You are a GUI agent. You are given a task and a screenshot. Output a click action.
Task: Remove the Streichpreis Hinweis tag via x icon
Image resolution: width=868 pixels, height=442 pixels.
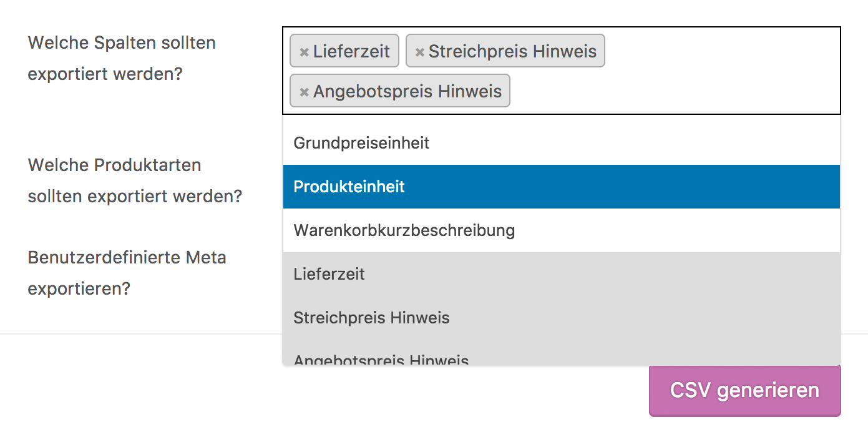(420, 52)
